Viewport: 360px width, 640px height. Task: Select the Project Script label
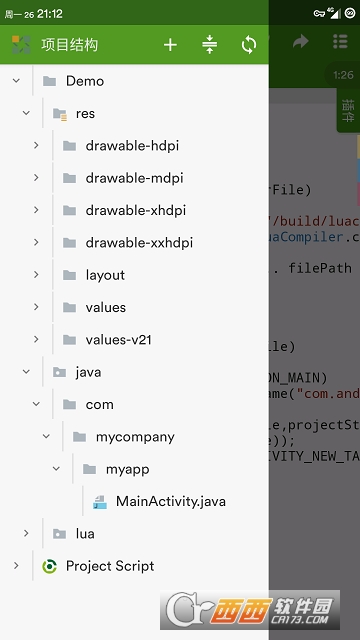[110, 566]
